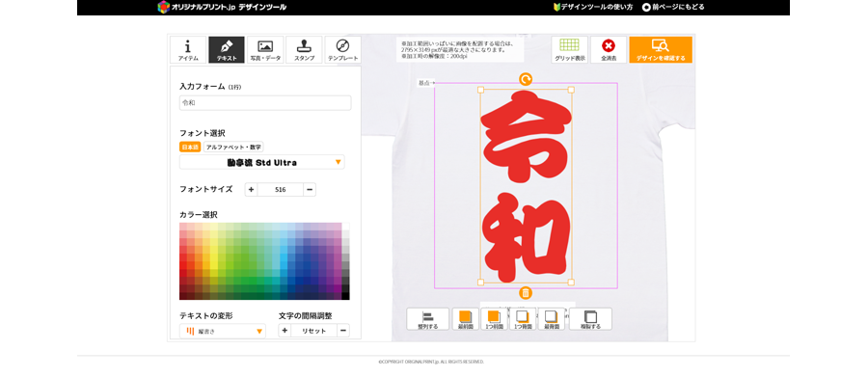Pick the sky blue swatch in the color grid

click(x=284, y=257)
